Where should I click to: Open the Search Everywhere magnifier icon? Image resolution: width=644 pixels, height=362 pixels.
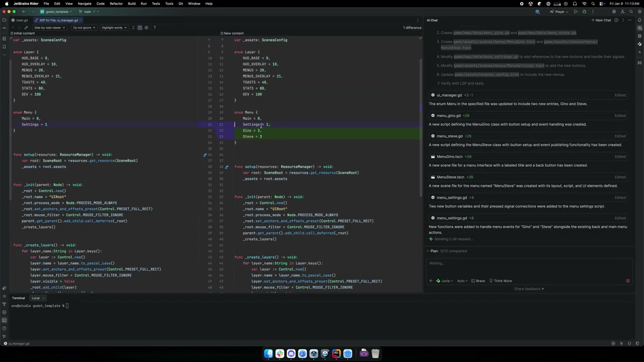click(631, 12)
